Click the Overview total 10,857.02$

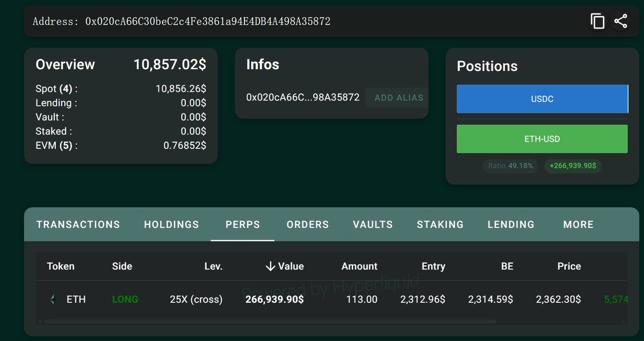170,65
